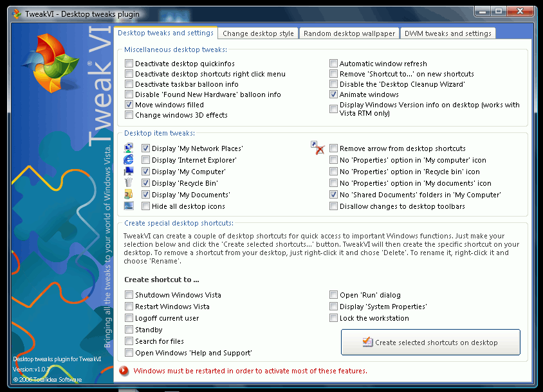Image resolution: width=543 pixels, height=392 pixels.
Task: Maximize the TweakVI window
Action: (499, 11)
